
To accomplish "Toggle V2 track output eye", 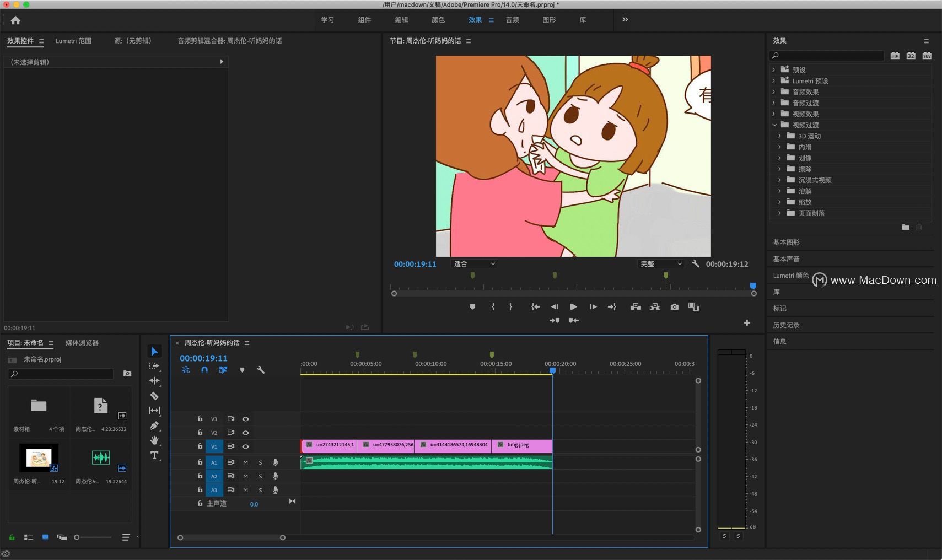I will (246, 433).
